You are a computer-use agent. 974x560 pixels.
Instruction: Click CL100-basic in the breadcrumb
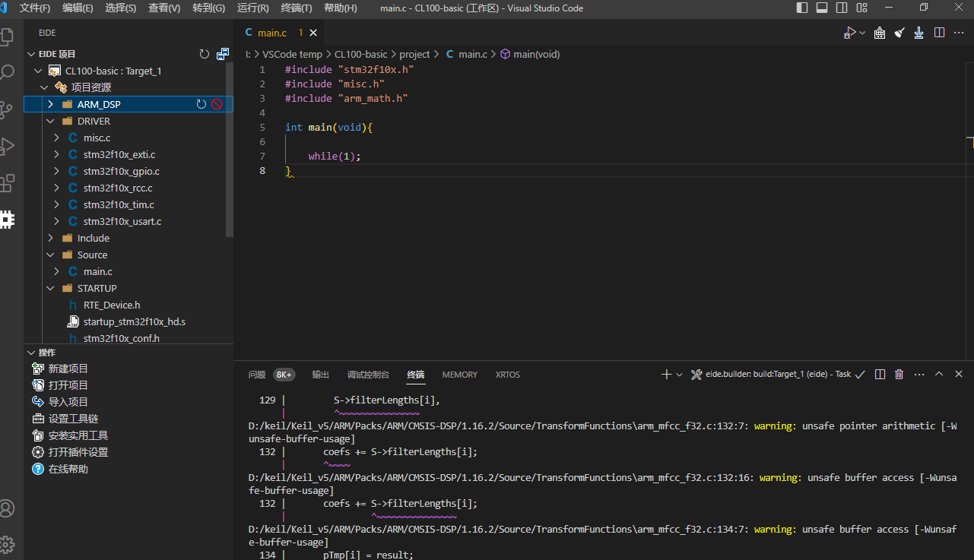pos(360,54)
